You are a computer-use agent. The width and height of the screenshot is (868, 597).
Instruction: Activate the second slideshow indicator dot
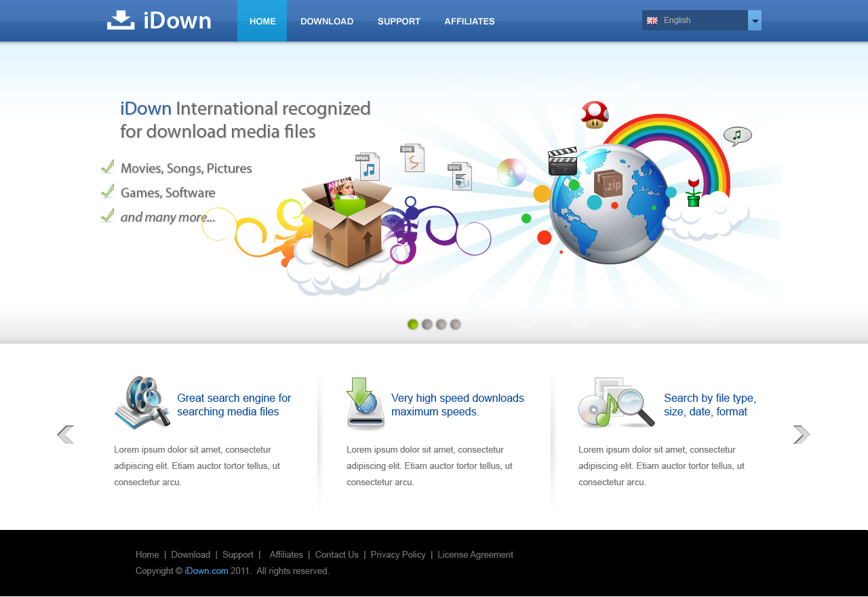[427, 324]
